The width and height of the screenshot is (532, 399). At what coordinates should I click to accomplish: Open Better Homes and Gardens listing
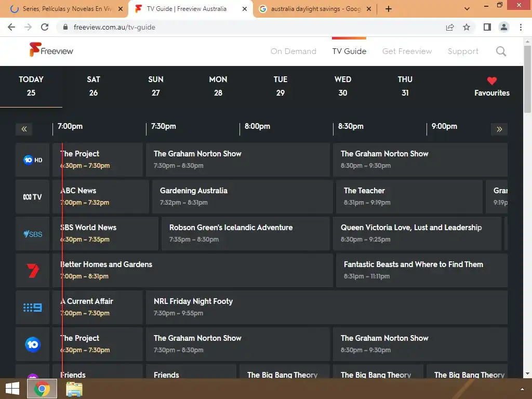pos(193,270)
